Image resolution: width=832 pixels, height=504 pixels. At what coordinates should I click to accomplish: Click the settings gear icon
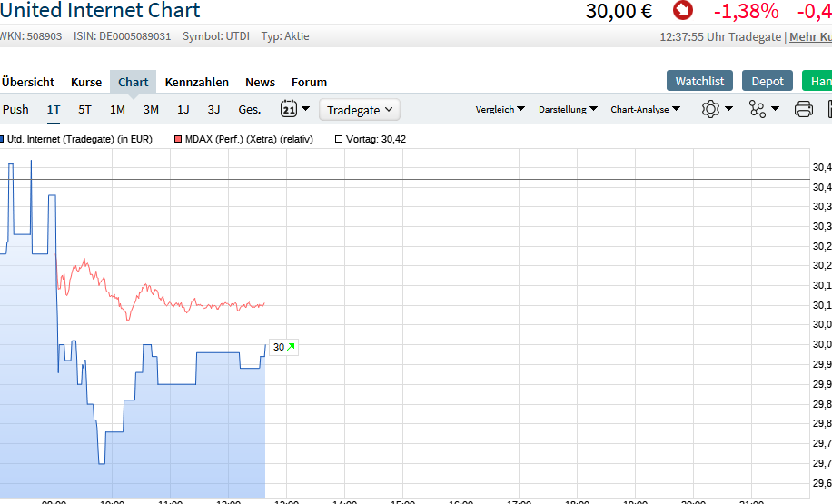point(710,109)
